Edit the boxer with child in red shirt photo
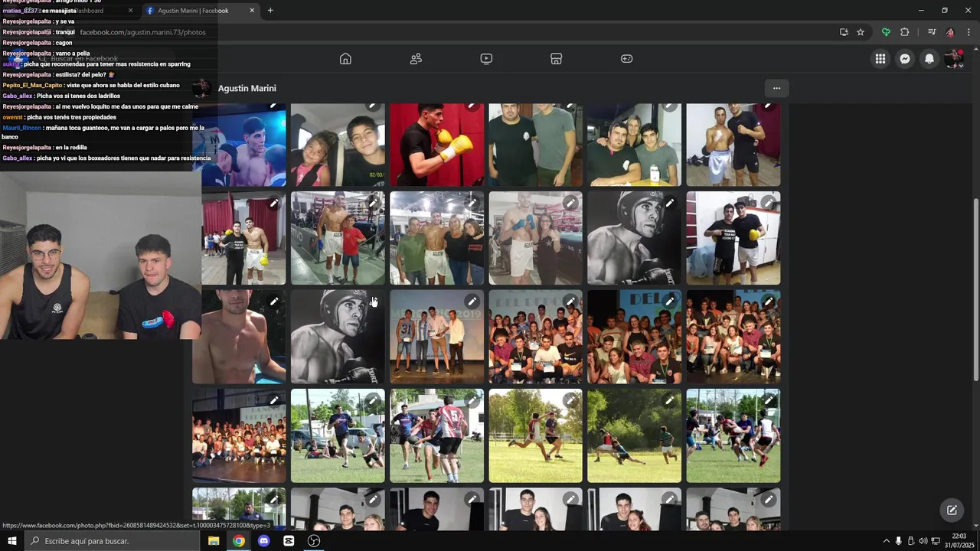This screenshot has height=551, width=980. pyautogui.click(x=373, y=203)
